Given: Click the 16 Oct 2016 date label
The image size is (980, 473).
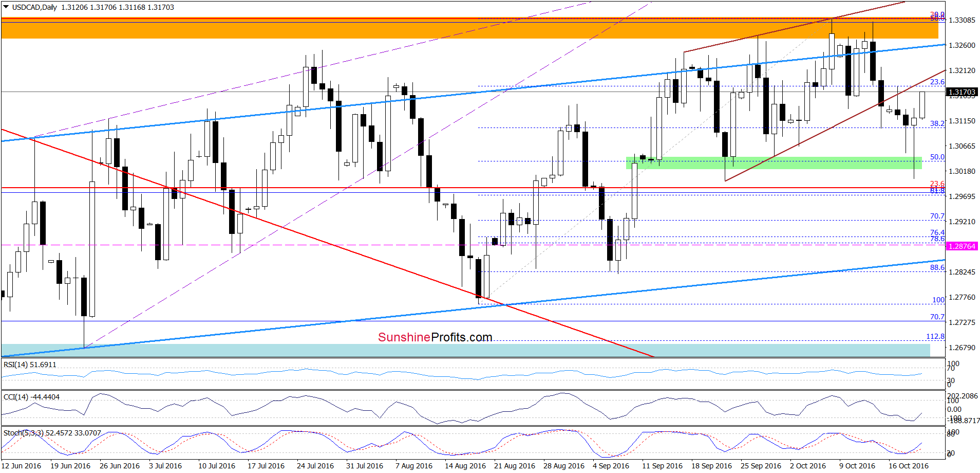Looking at the screenshot, I should tap(909, 466).
